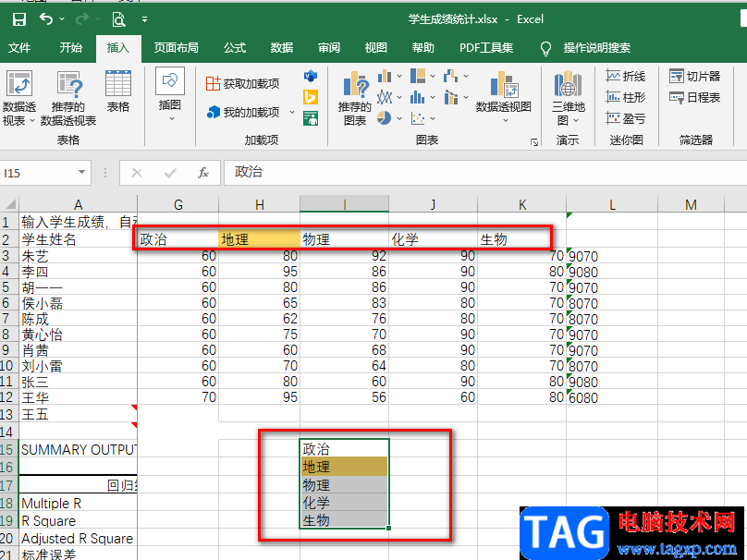This screenshot has height=560, width=747.
Task: Switch to the 页面布局 ribbon tab
Action: [x=177, y=48]
